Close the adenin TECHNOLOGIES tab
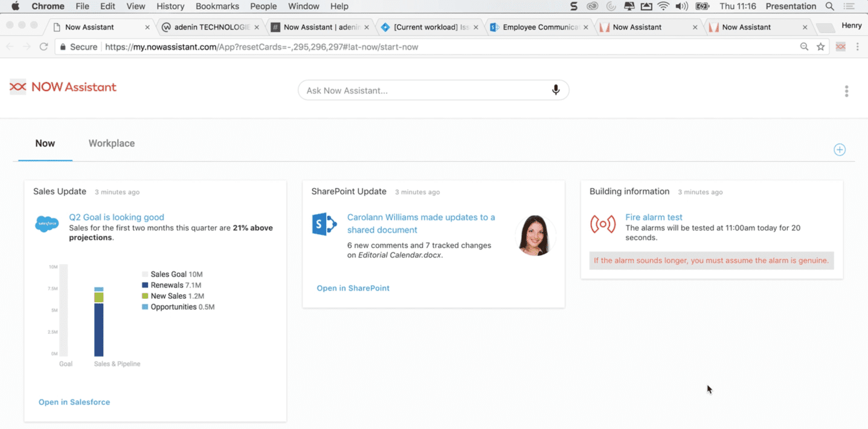This screenshot has height=429, width=868. [257, 27]
